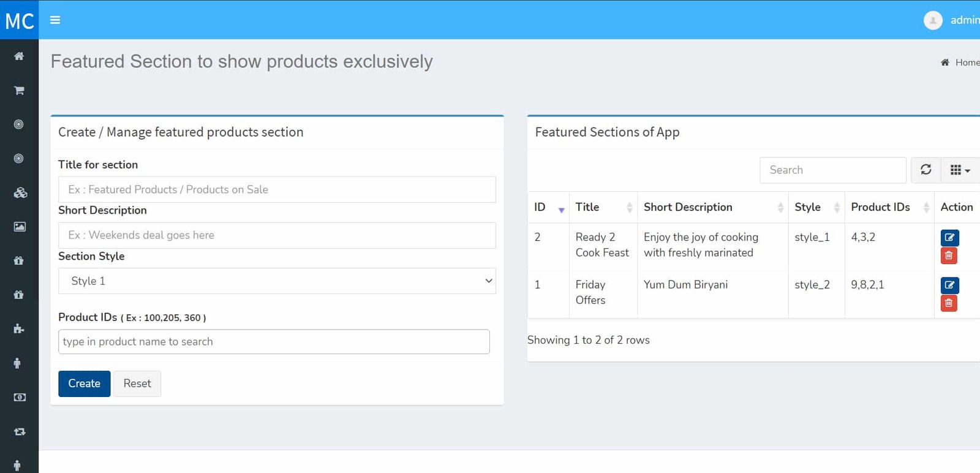Open the shopping cart sidebar item
Screen dimensions: 980x473
tap(19, 91)
